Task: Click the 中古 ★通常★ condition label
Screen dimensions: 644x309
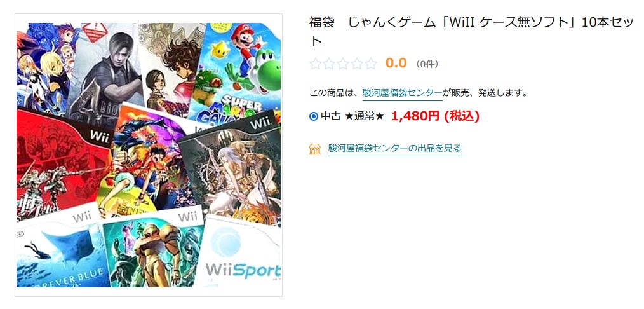Action: tap(352, 117)
